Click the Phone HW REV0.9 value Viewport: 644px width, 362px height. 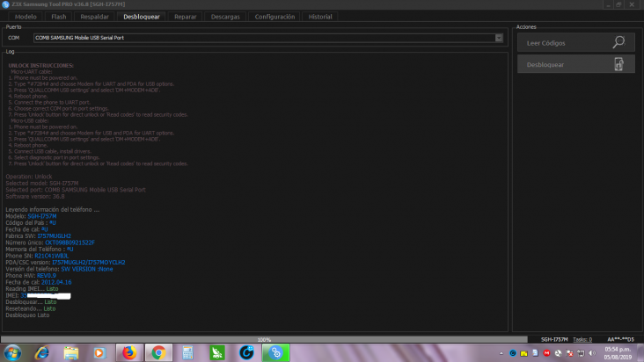point(47,276)
